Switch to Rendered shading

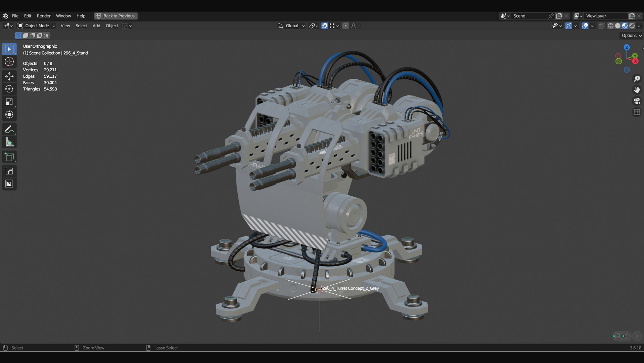[632, 26]
